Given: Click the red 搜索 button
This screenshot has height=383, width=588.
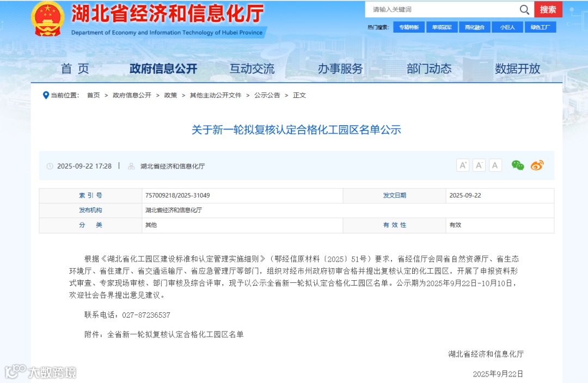Looking at the screenshot, I should tap(548, 9).
